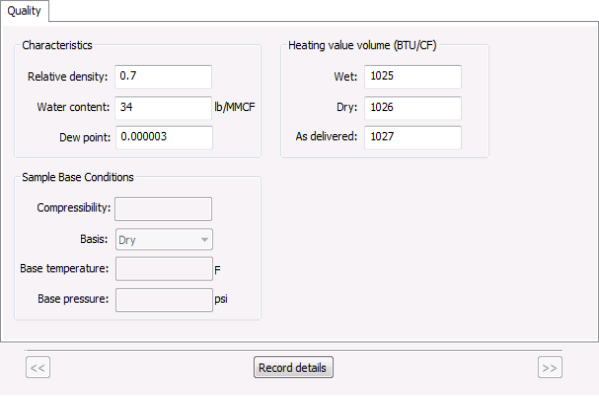This screenshot has height=397, width=599.
Task: Go to previous record with << button
Action: pyautogui.click(x=38, y=367)
